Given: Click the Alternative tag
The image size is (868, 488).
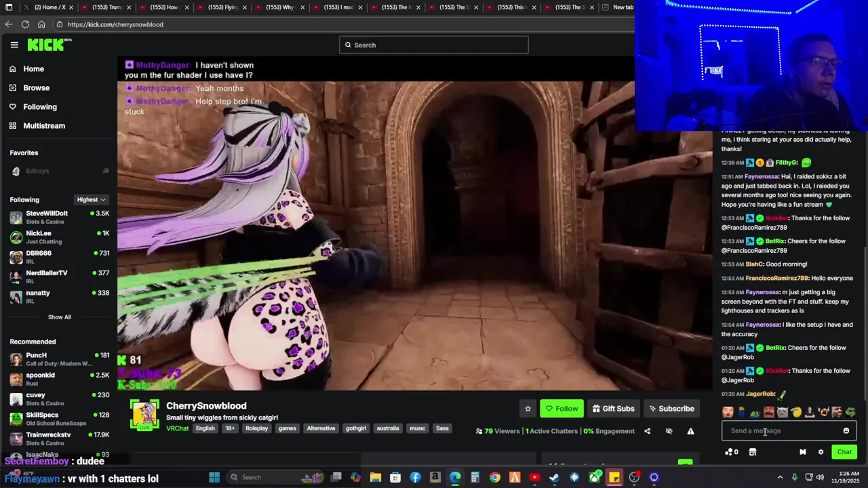Looking at the screenshot, I should click(x=321, y=428).
